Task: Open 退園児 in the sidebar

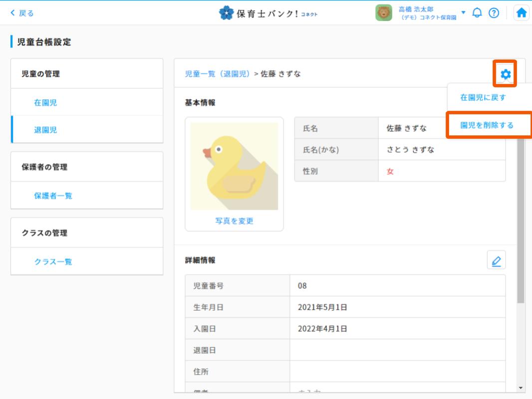Action: pos(45,130)
